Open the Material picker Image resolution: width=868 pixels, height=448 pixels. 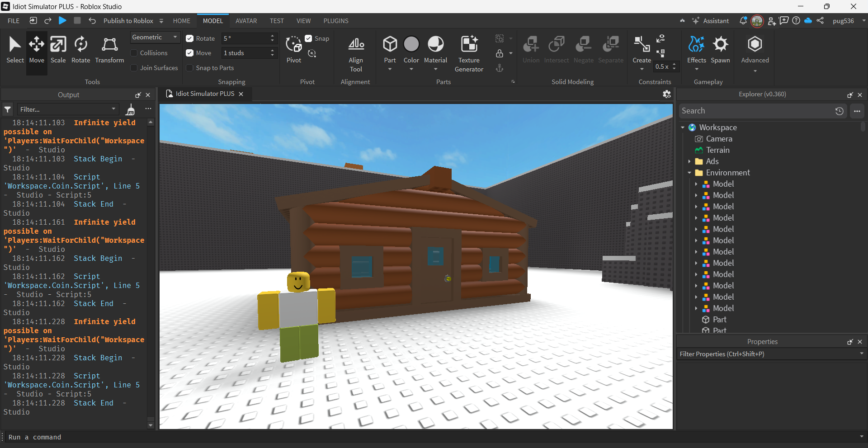436,44
